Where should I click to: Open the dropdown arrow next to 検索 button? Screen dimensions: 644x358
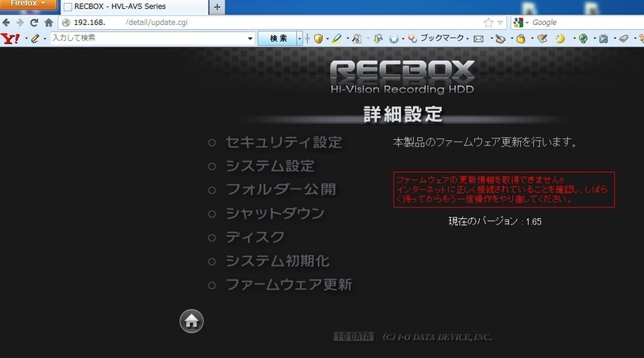coord(299,39)
